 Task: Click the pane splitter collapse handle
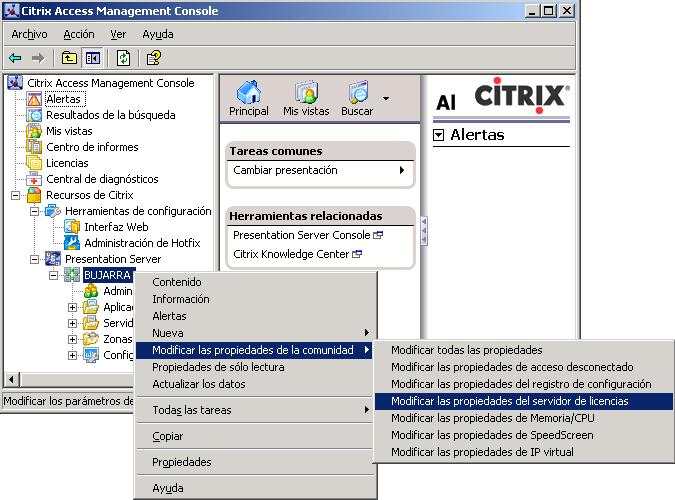[x=424, y=231]
